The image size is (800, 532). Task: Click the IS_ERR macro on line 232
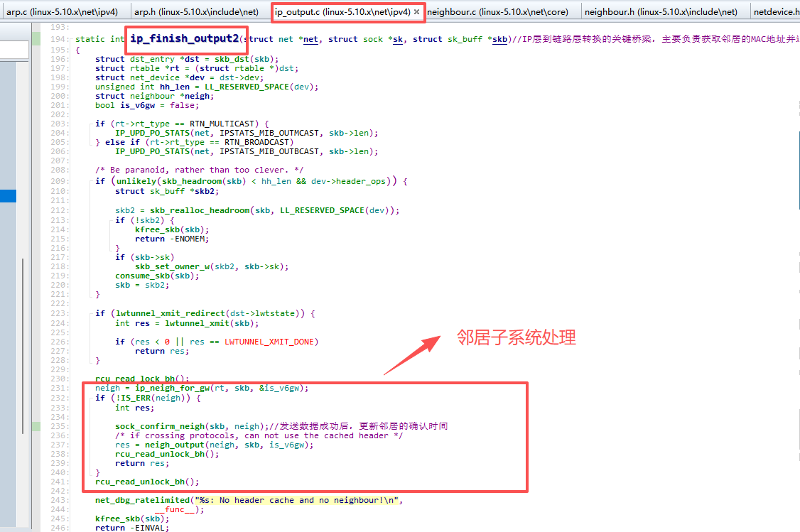pyautogui.click(x=135, y=398)
